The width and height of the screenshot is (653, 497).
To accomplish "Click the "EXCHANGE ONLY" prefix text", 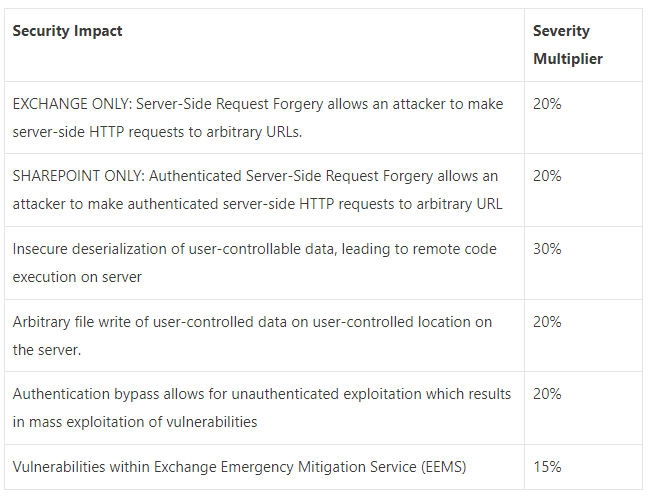I will pos(70,104).
